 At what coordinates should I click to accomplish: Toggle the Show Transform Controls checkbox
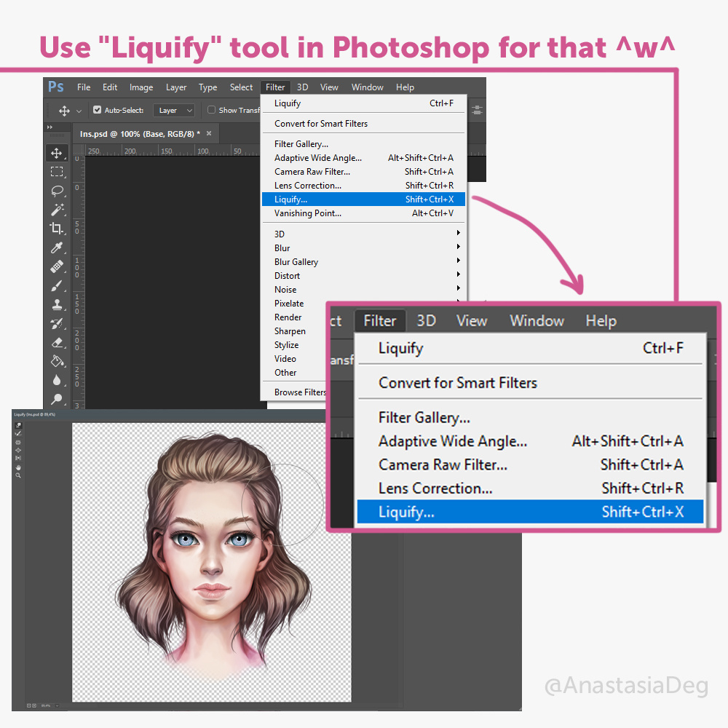[x=211, y=110]
